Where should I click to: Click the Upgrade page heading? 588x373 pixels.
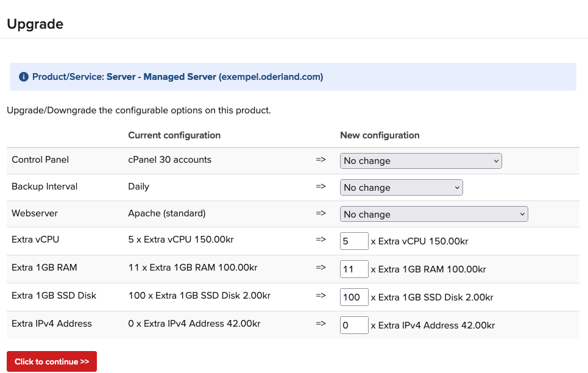[x=35, y=24]
